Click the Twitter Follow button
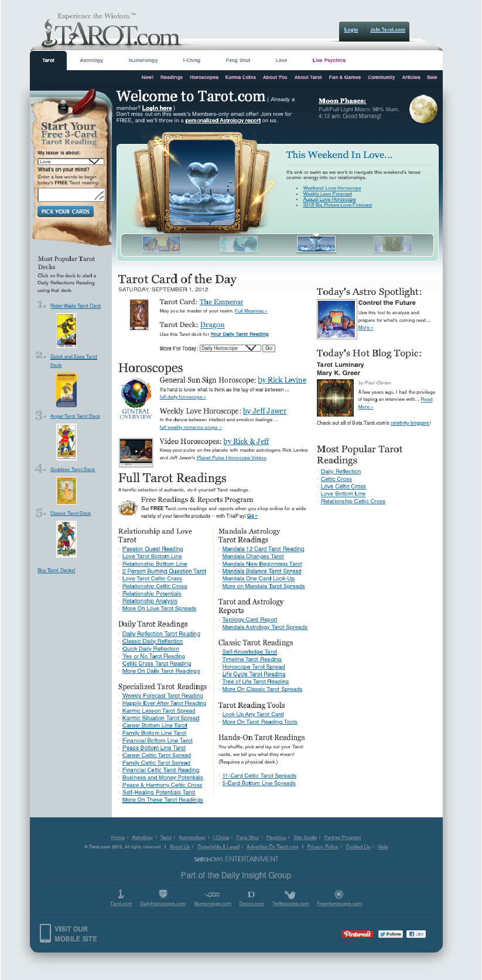This screenshot has width=482, height=980. (x=390, y=934)
